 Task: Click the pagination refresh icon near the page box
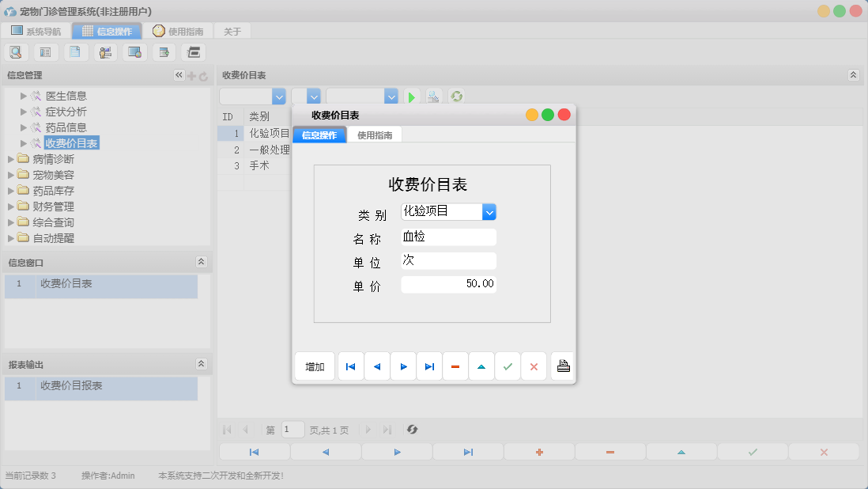pos(412,430)
